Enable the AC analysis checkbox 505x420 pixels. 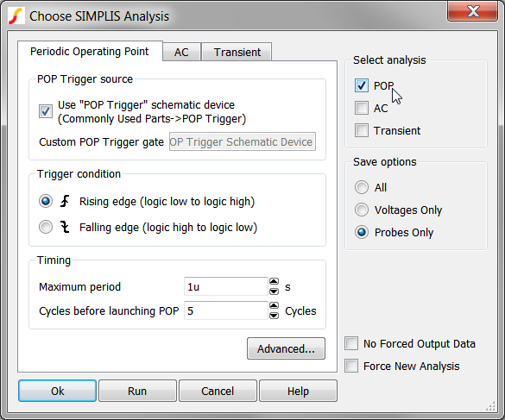(362, 108)
